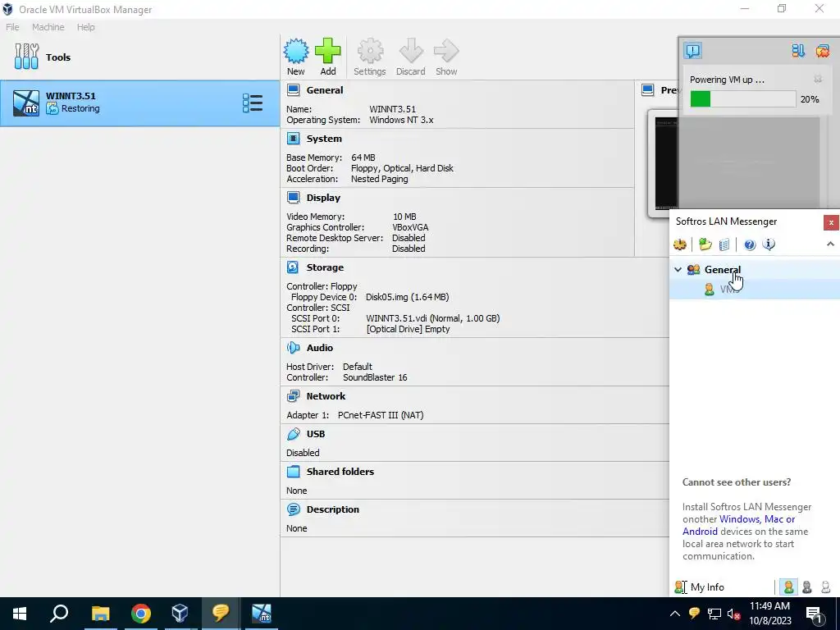Click the Shared folders section icon
Screen dimensions: 840x630
[294, 472]
